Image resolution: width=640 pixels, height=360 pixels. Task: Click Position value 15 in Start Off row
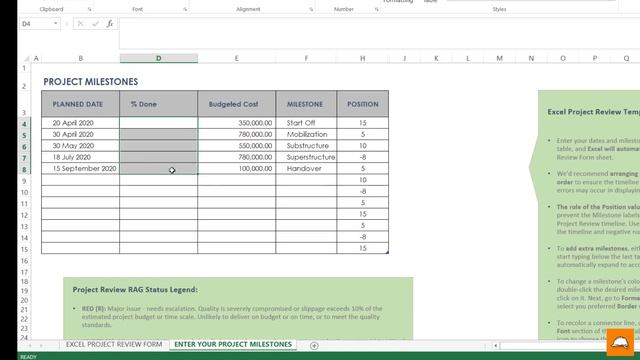click(x=362, y=123)
